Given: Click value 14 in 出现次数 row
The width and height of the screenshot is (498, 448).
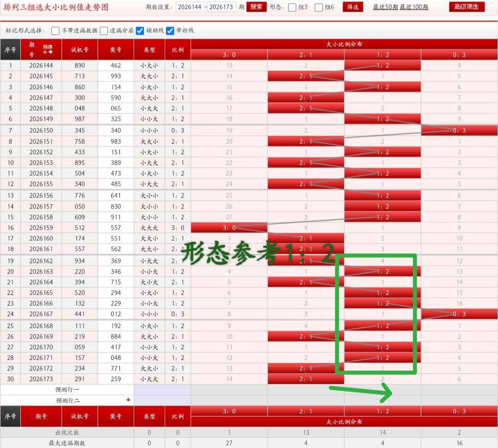Looking at the screenshot, I should [x=383, y=432].
